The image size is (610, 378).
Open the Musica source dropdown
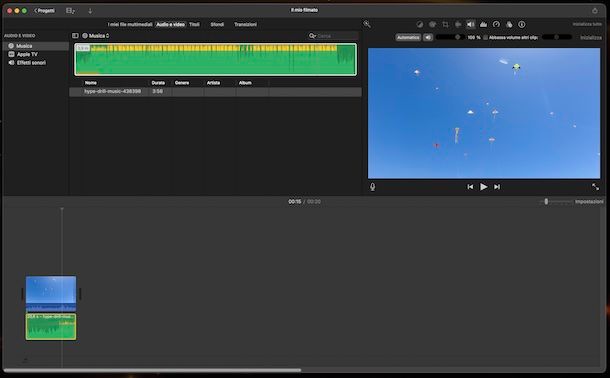coord(96,36)
